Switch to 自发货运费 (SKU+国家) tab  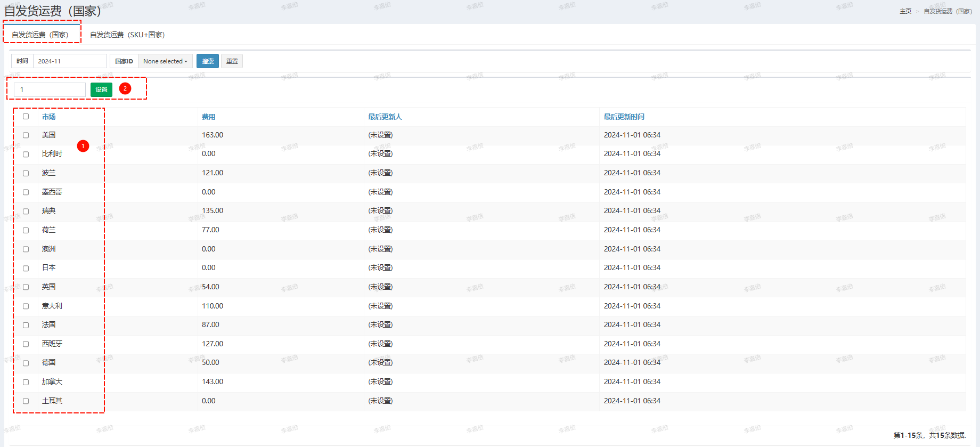(127, 35)
